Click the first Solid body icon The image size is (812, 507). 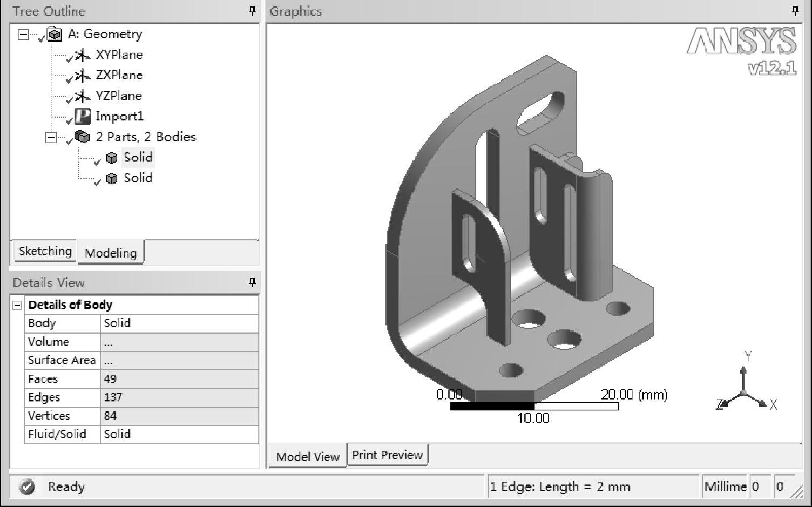(112, 158)
